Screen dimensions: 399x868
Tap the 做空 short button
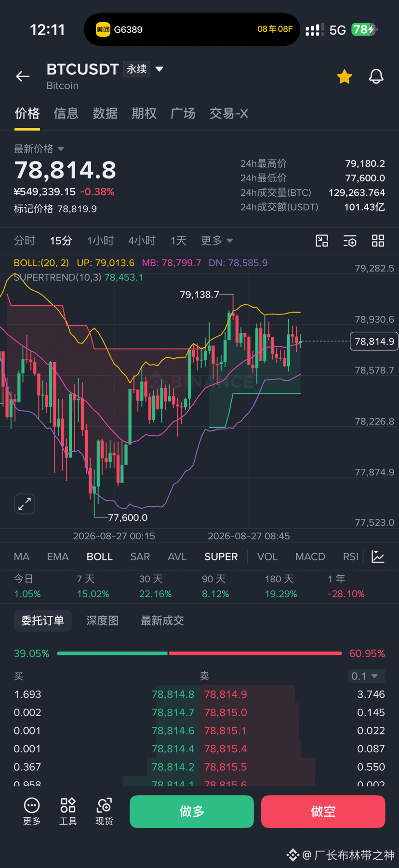tap(323, 812)
